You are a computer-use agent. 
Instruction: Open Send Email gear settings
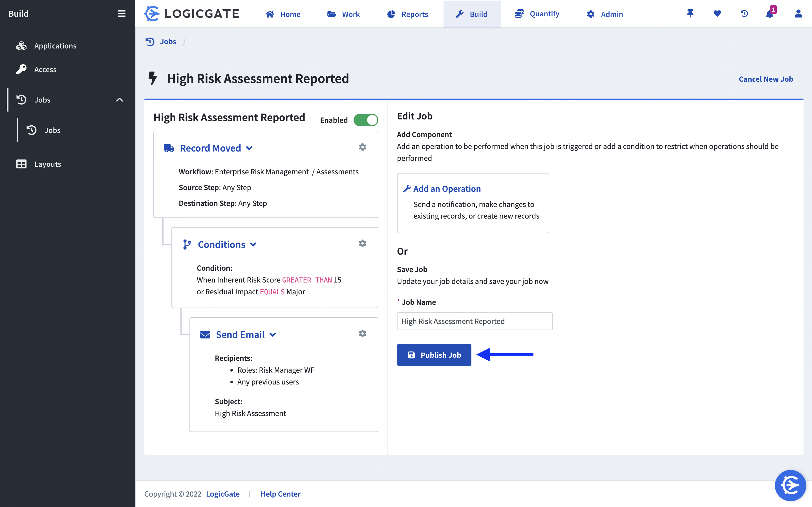(x=362, y=334)
